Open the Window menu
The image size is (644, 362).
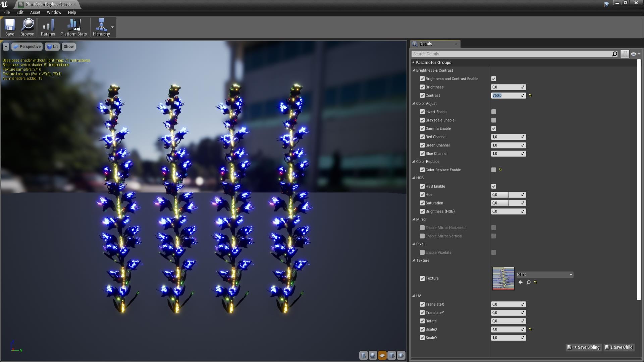(54, 12)
